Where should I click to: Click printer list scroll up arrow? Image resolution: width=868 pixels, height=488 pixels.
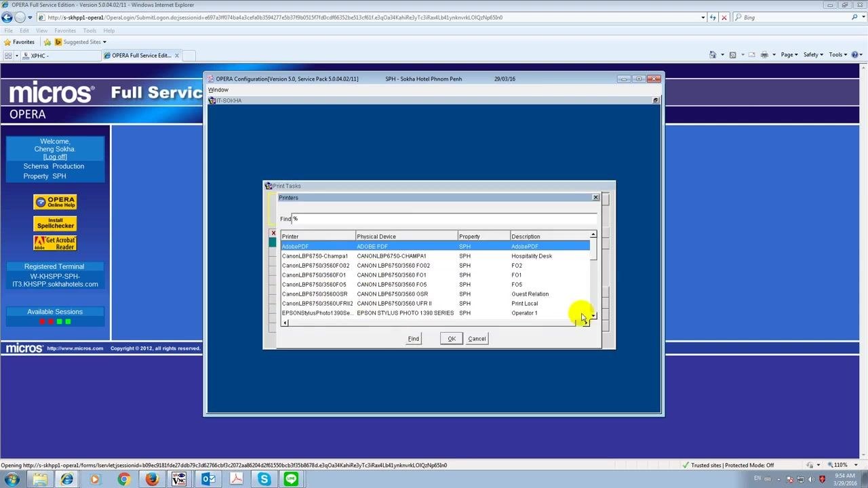tap(593, 235)
